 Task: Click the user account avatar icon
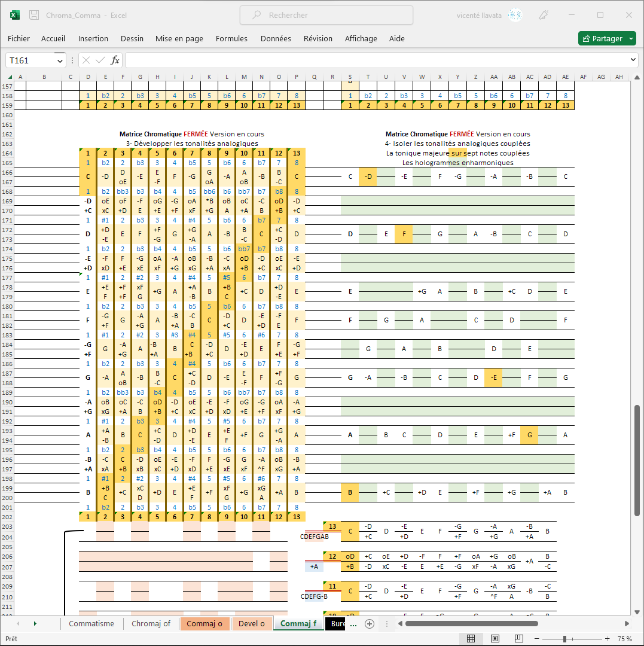[x=515, y=15]
